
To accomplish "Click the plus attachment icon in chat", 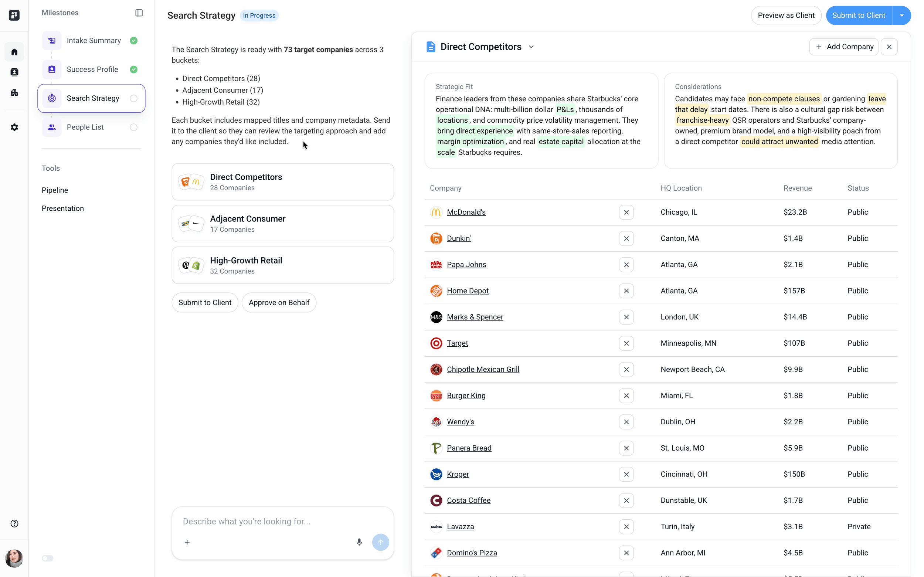I will [187, 542].
